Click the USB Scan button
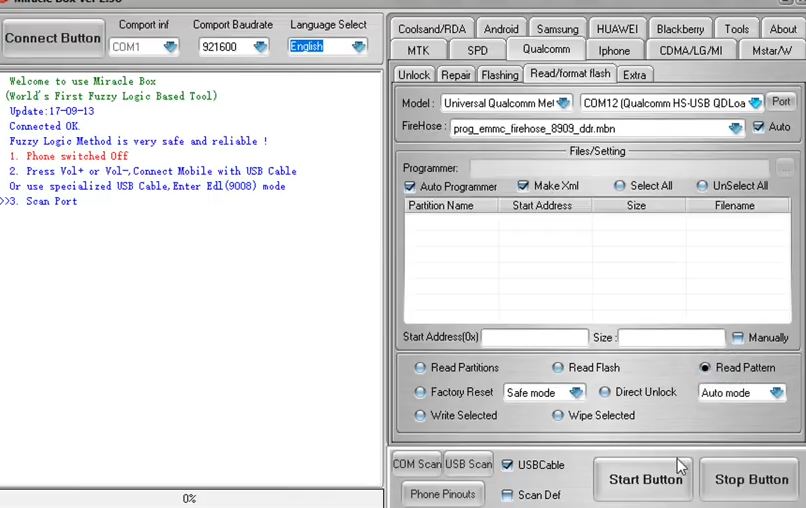The width and height of the screenshot is (806, 508). [468, 464]
